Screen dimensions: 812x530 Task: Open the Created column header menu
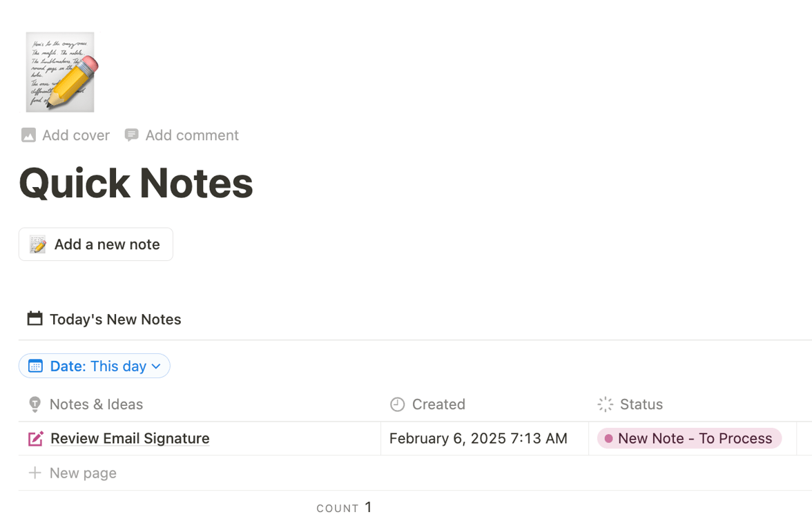point(438,404)
